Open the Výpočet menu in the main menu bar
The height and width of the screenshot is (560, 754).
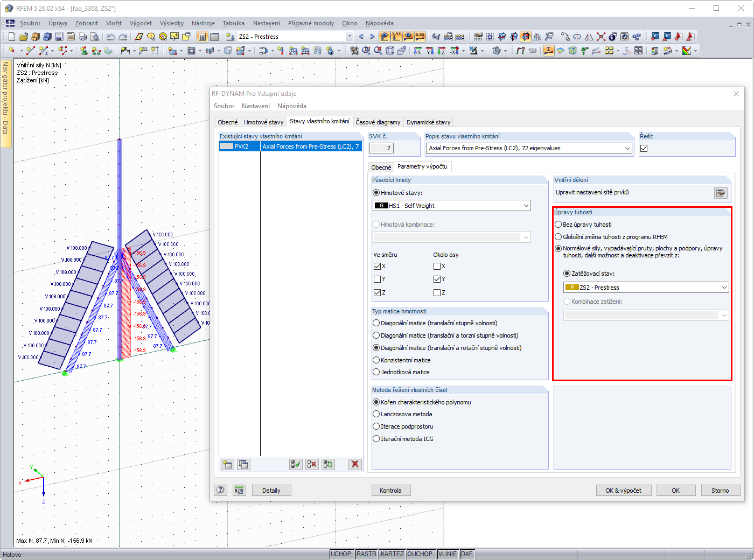141,23
